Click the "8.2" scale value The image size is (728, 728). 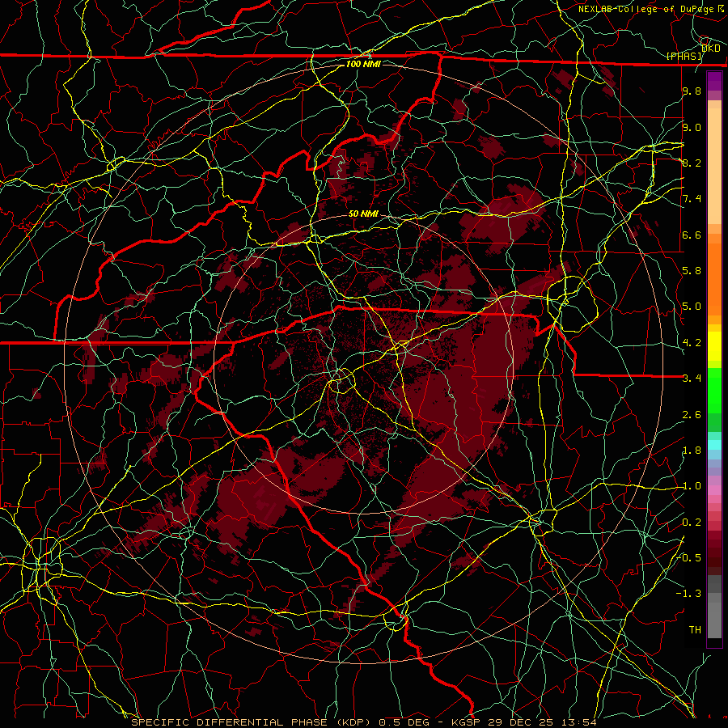[x=692, y=163]
